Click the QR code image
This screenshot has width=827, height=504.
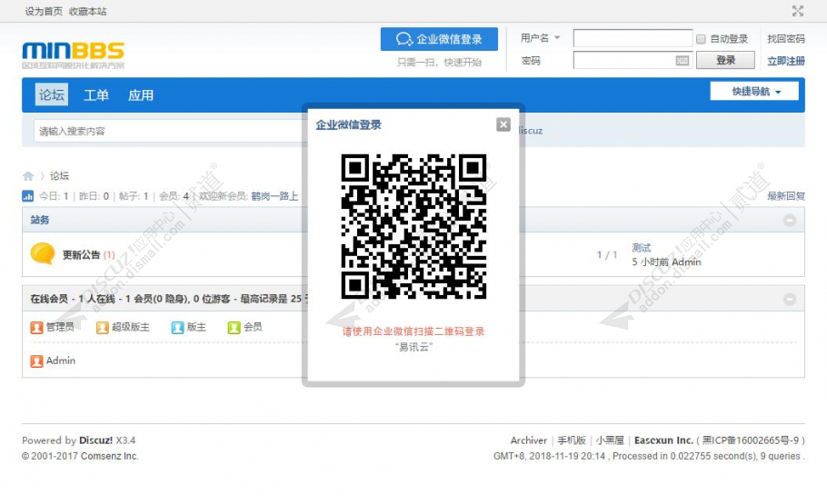coord(413,226)
